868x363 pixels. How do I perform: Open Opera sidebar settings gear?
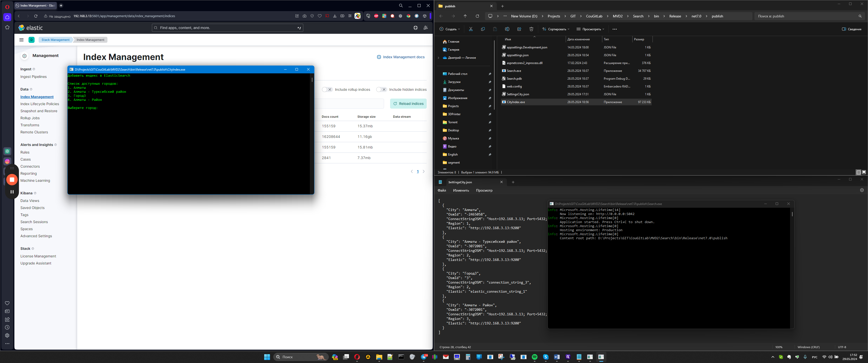click(7, 335)
